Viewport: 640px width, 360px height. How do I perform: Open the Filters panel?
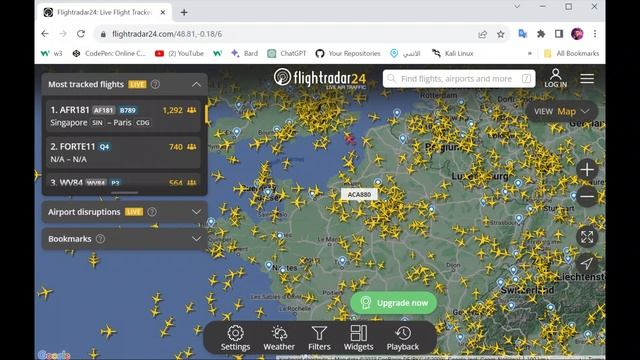(319, 338)
